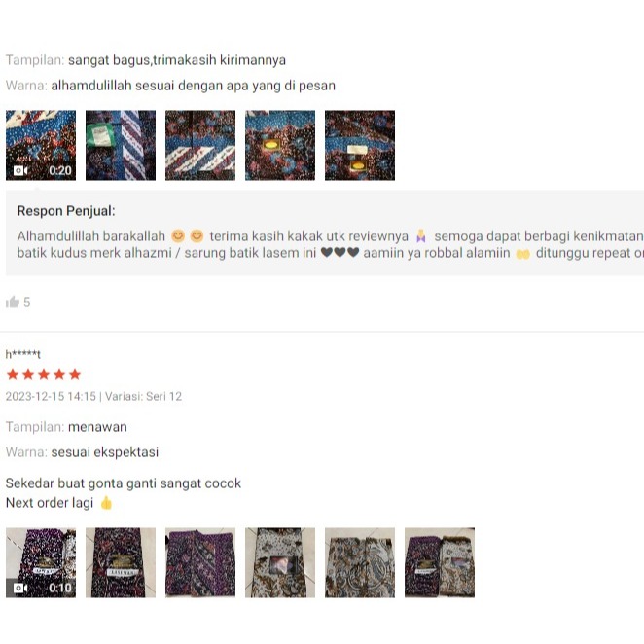644x644 pixels.
Task: Click the like count number 5
Action: coord(26,303)
